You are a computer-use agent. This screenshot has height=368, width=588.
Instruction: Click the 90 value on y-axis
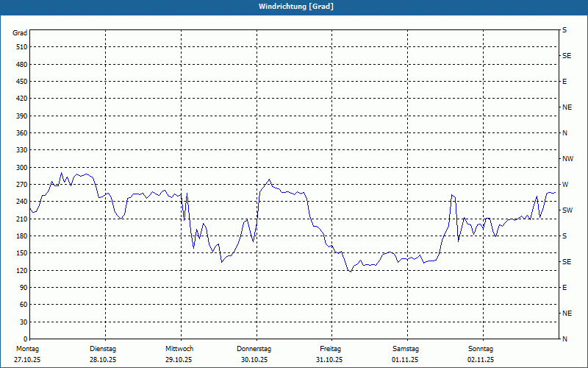22,288
